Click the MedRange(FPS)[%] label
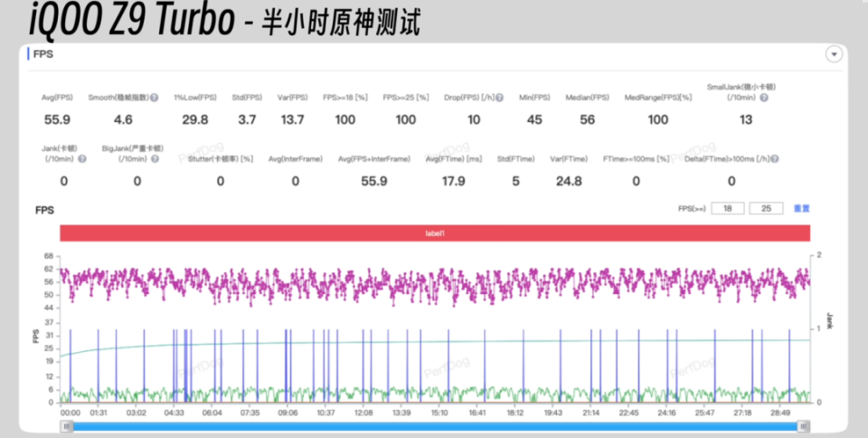 [x=658, y=98]
